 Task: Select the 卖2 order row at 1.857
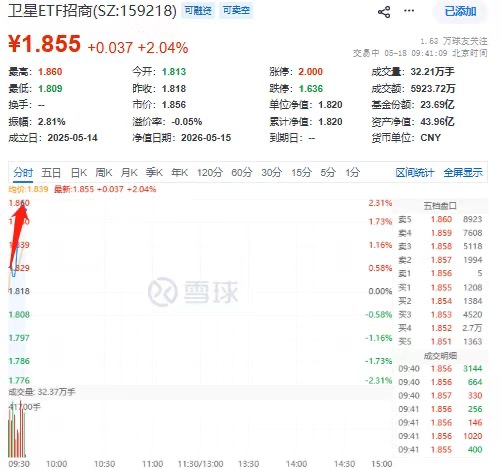(x=440, y=260)
